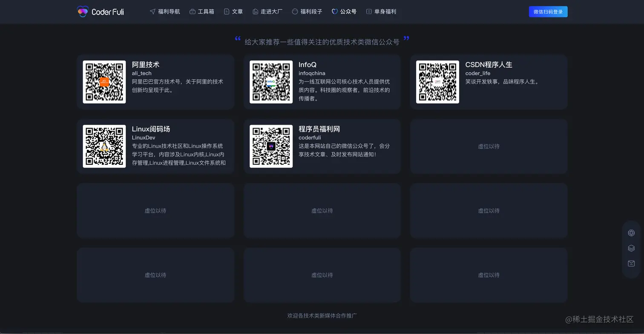Select the smiley icon beside 福利段子
Viewport: 644px width, 334px height.
click(x=294, y=11)
